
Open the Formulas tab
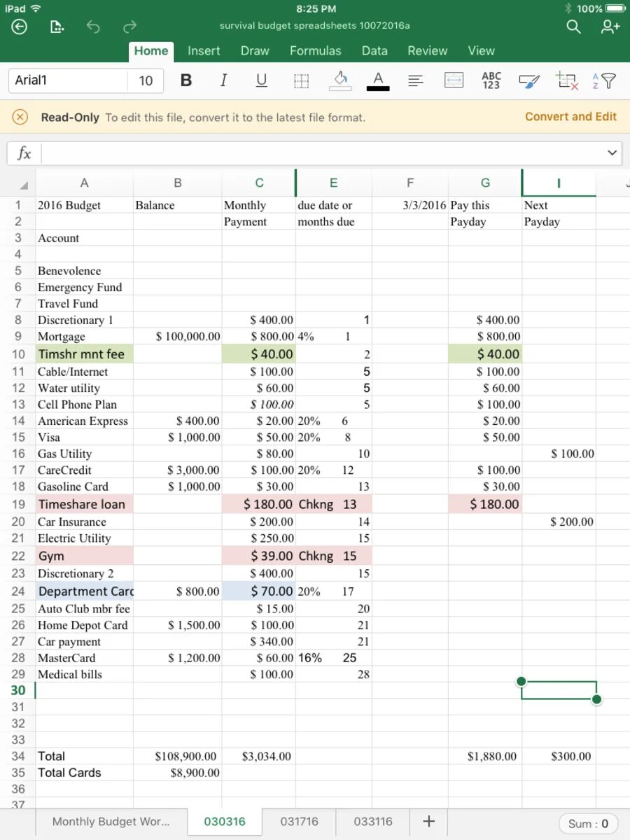click(316, 51)
